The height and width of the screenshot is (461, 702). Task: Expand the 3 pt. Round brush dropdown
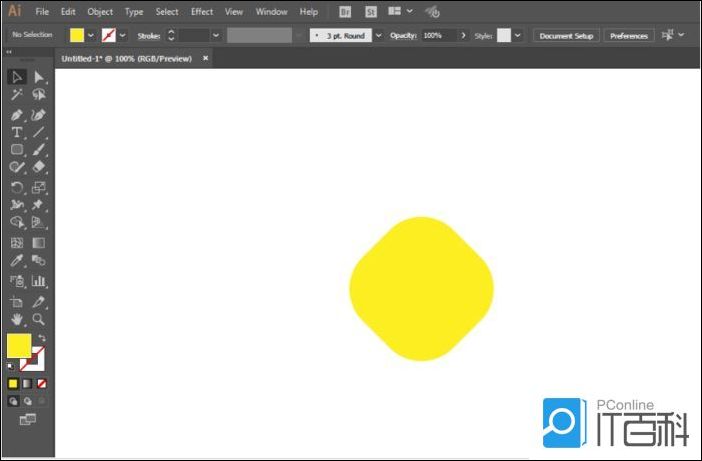(377, 35)
